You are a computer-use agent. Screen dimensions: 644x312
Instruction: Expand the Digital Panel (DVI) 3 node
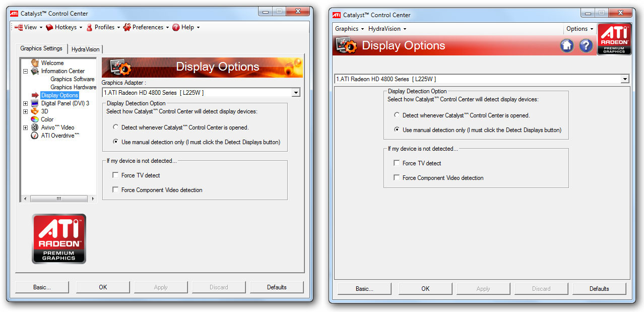(25, 103)
